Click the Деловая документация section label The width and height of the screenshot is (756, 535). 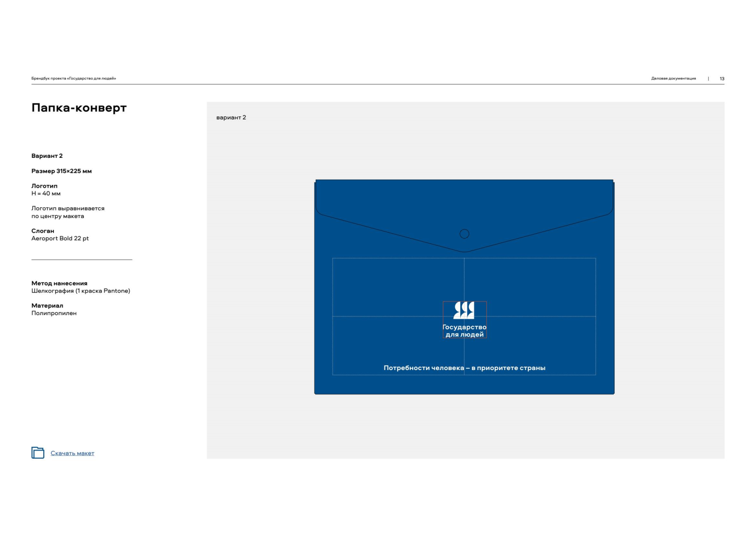point(673,78)
